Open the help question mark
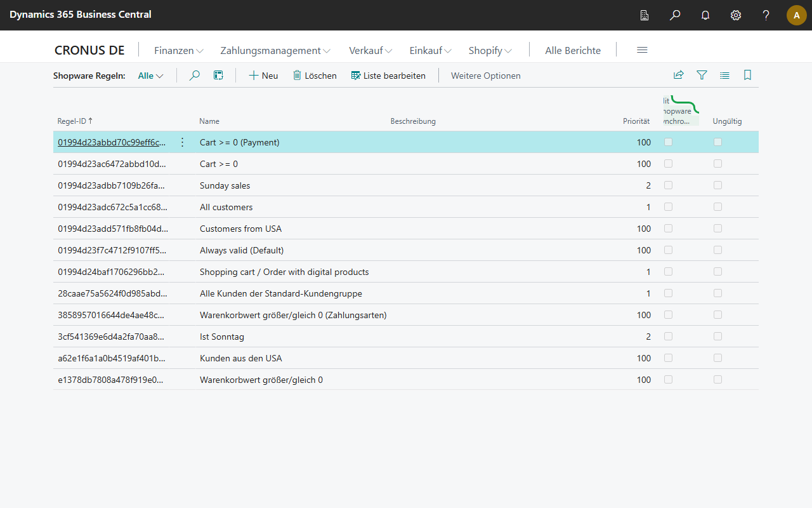The width and height of the screenshot is (812, 508). tap(766, 15)
